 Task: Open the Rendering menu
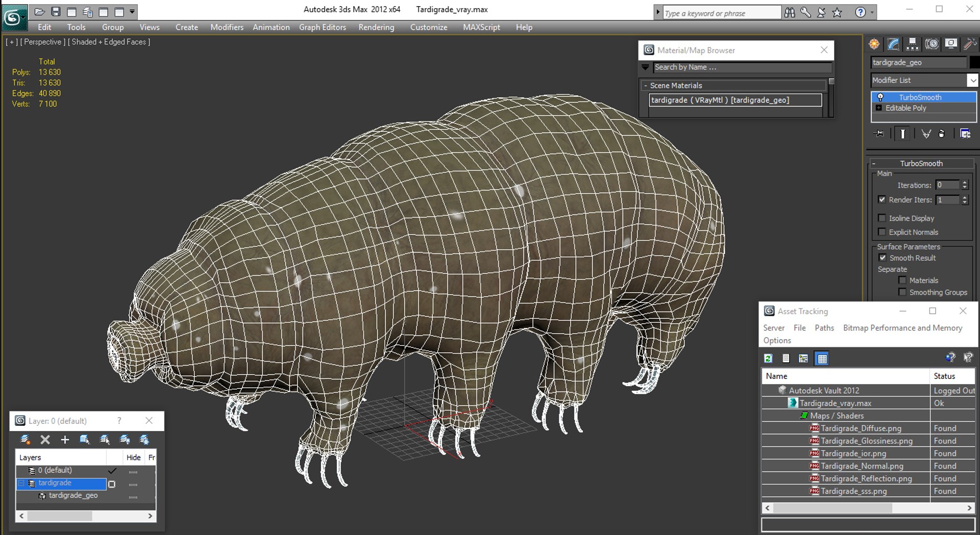376,27
